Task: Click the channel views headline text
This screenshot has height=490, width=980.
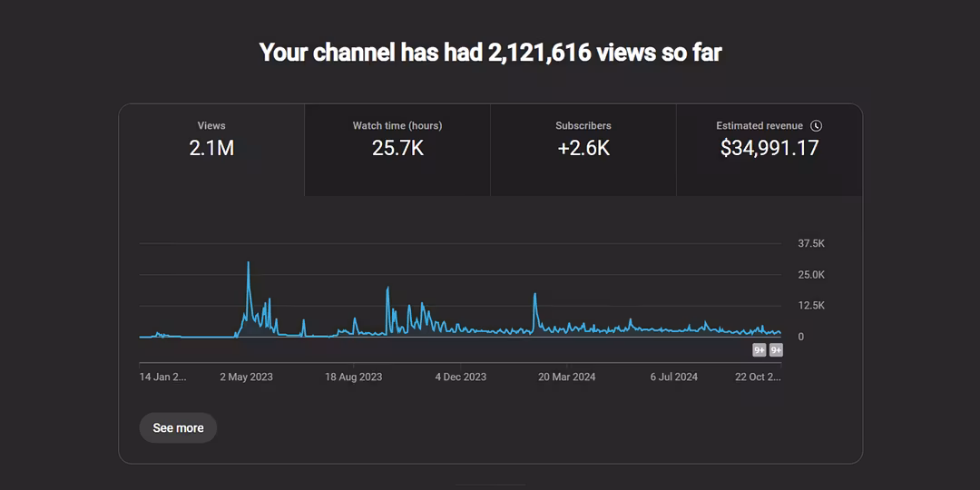Action: pos(490,53)
